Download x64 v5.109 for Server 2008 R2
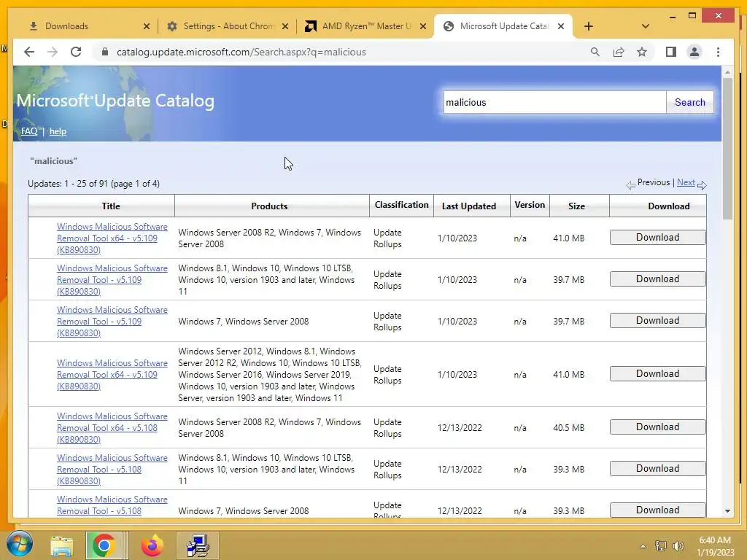747x560 pixels. click(657, 237)
